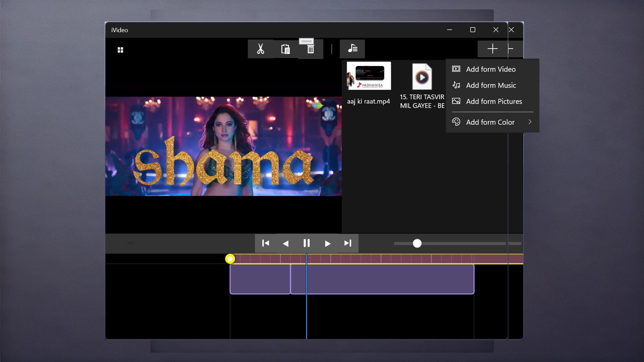This screenshot has width=644, height=362.
Task: Click the plus add media button
Action: pos(492,49)
